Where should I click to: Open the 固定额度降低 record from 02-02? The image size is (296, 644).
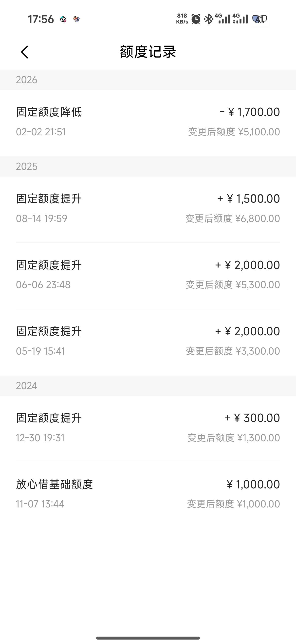tap(148, 122)
